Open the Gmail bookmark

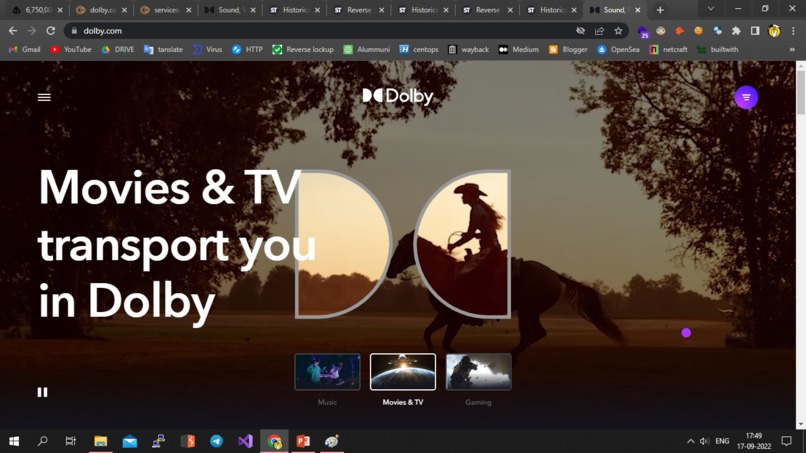click(x=25, y=49)
